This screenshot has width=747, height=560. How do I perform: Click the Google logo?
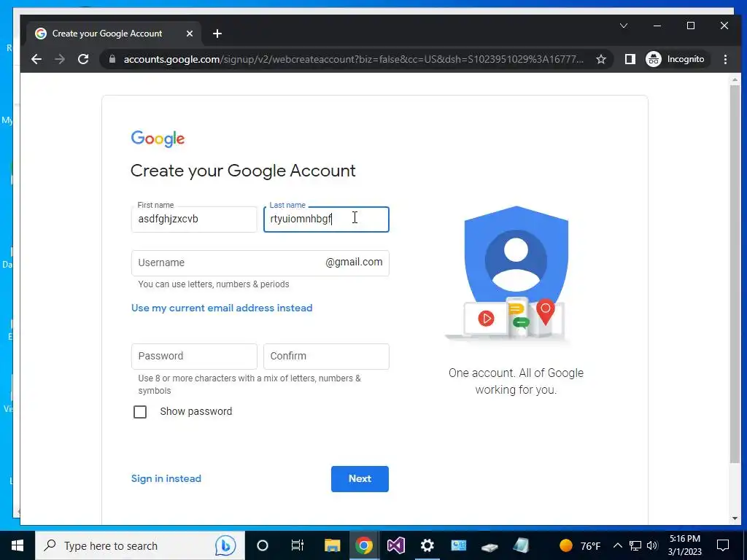[158, 139]
